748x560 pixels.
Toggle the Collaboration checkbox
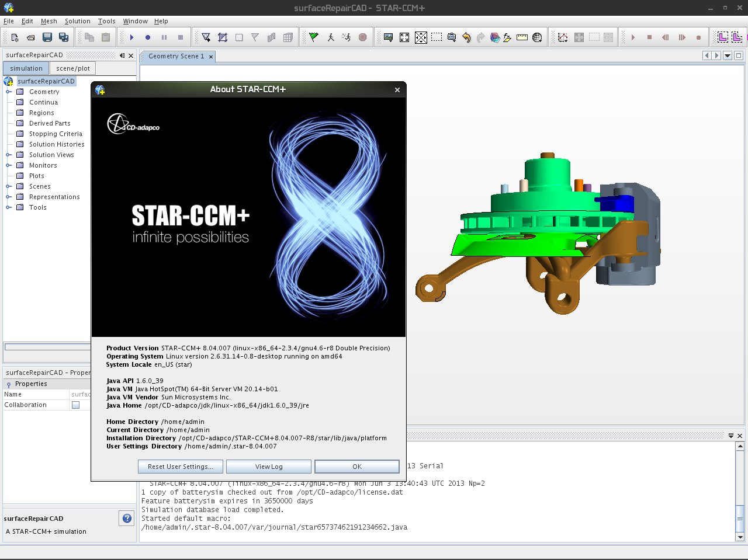pyautogui.click(x=75, y=405)
